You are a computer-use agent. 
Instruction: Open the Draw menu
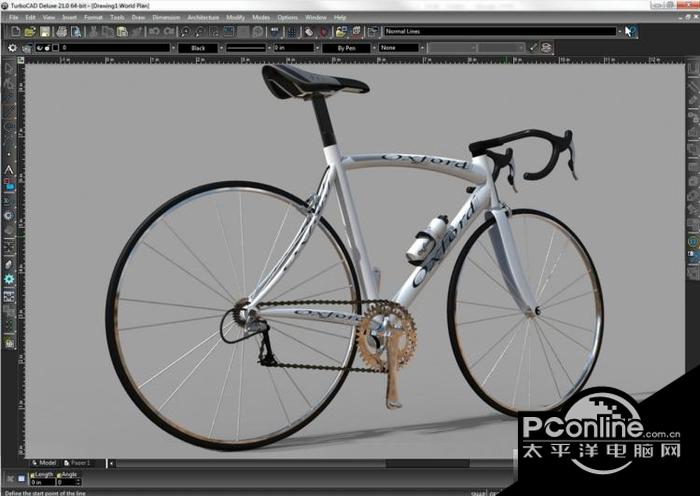point(138,17)
